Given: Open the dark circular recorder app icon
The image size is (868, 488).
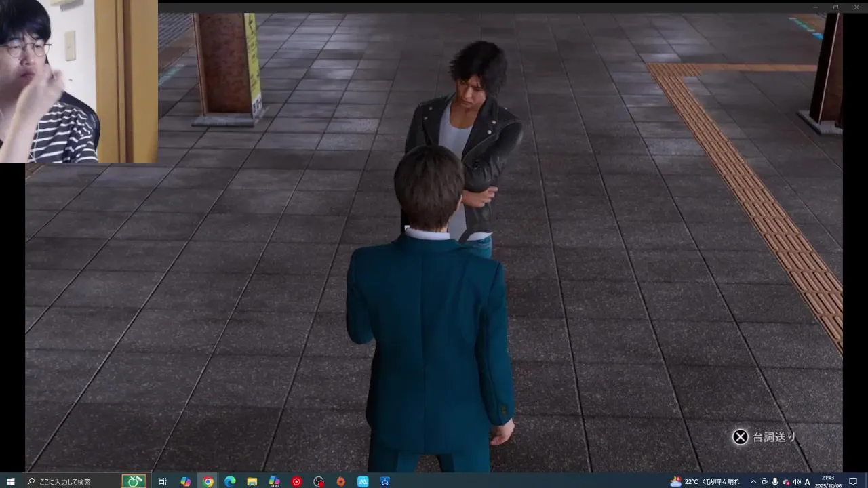Looking at the screenshot, I should click(x=319, y=481).
